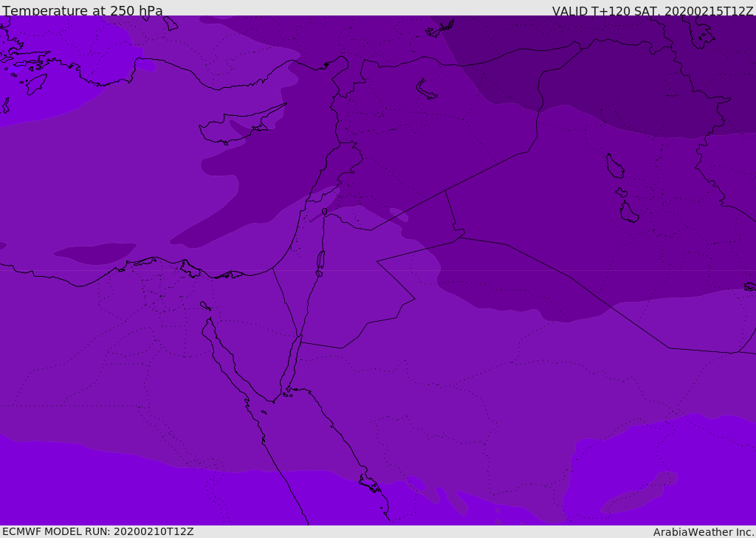Click the 'ECMWF MODEL RUN: 20200210T12Z' footer text
The image size is (756, 538).
(98, 532)
